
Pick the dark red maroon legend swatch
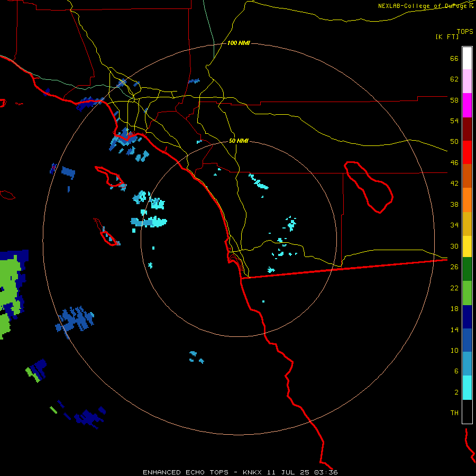[467, 129]
